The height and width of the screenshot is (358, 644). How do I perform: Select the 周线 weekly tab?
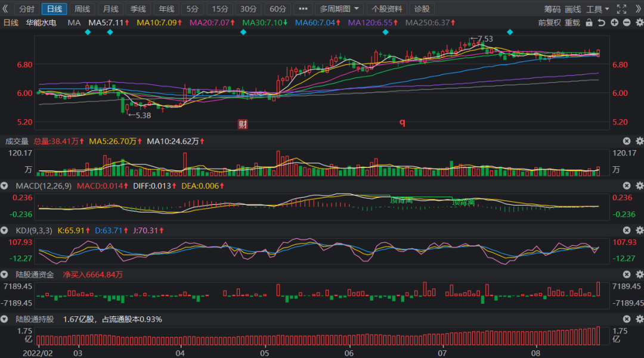point(82,9)
